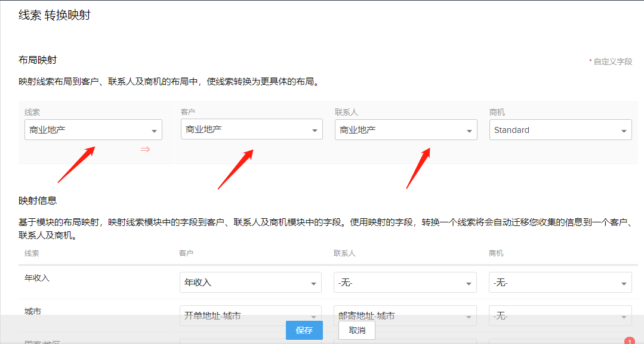Open the 城市 row's 商机 field dropdown
Viewport: 644px width, 344px height.
560,316
